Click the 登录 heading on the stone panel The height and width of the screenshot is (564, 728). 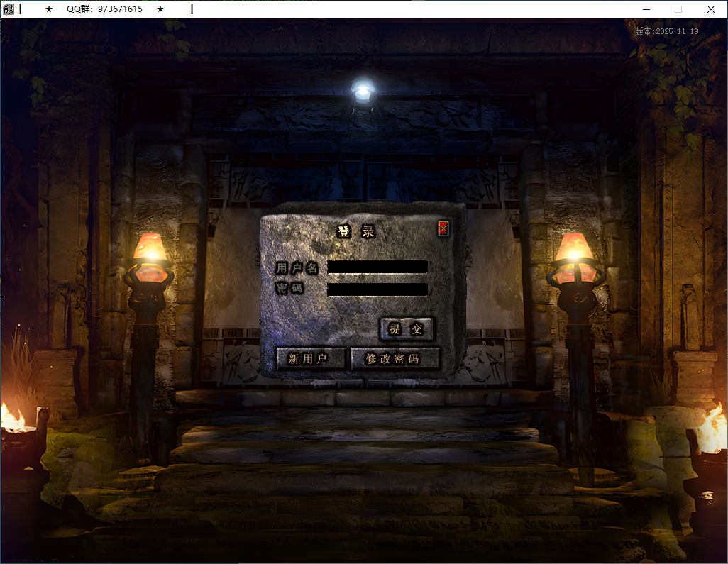[355, 231]
